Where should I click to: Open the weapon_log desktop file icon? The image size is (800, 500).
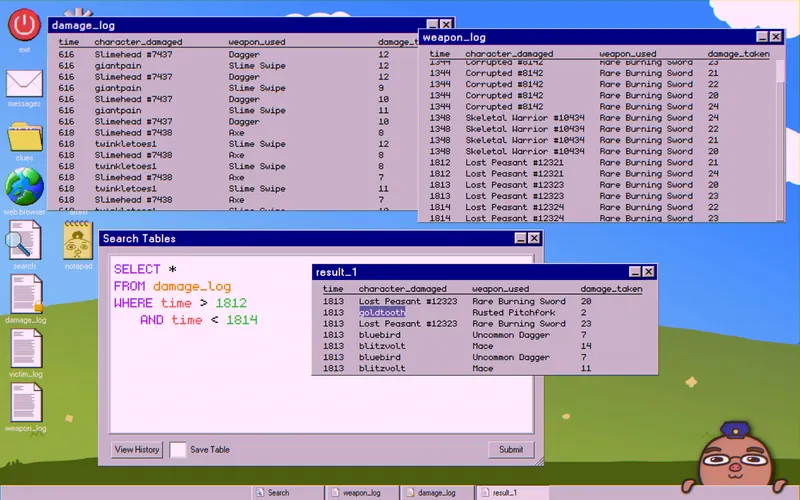click(x=26, y=402)
